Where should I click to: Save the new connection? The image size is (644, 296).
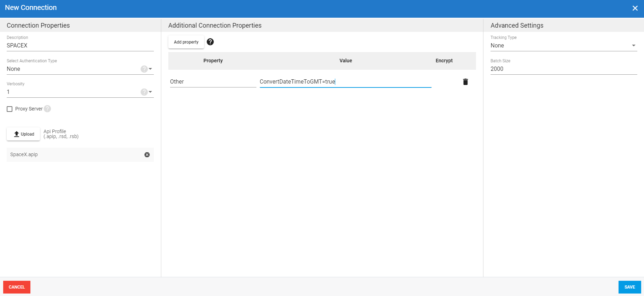pos(630,287)
